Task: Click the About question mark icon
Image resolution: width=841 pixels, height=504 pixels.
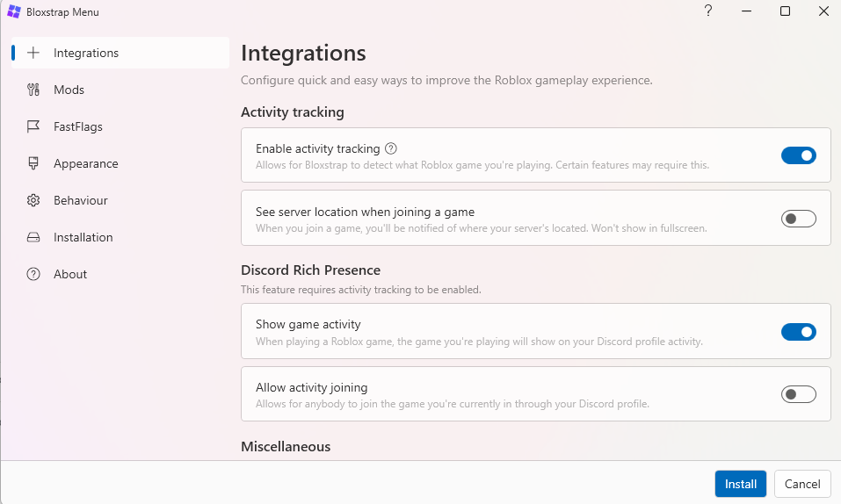Action: [x=33, y=274]
